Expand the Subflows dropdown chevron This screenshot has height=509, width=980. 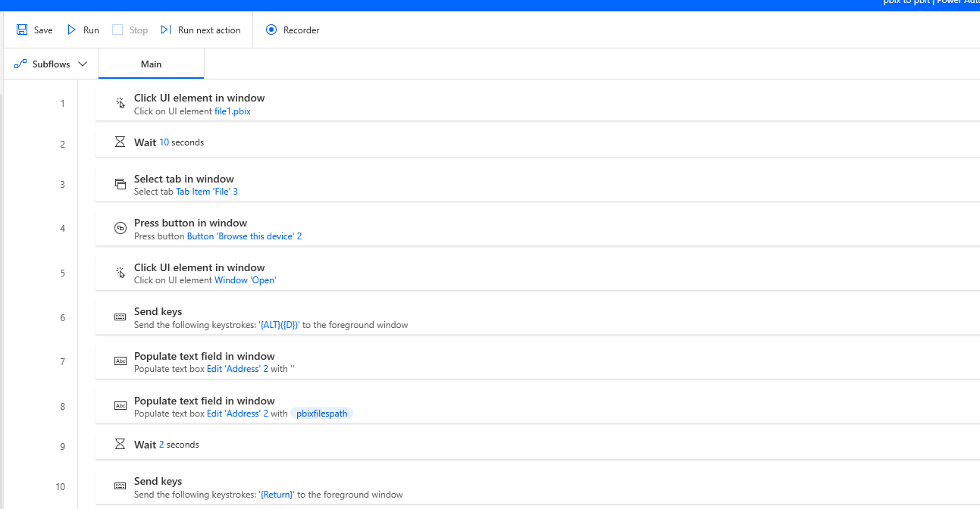click(83, 64)
